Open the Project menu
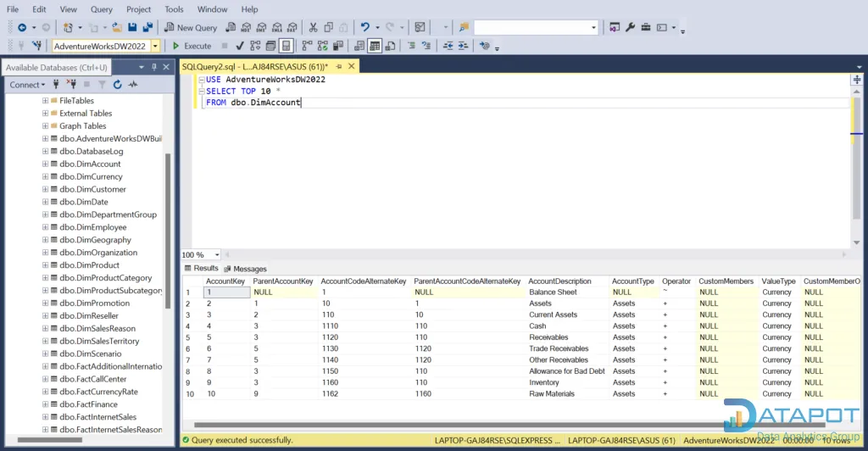 pos(138,9)
